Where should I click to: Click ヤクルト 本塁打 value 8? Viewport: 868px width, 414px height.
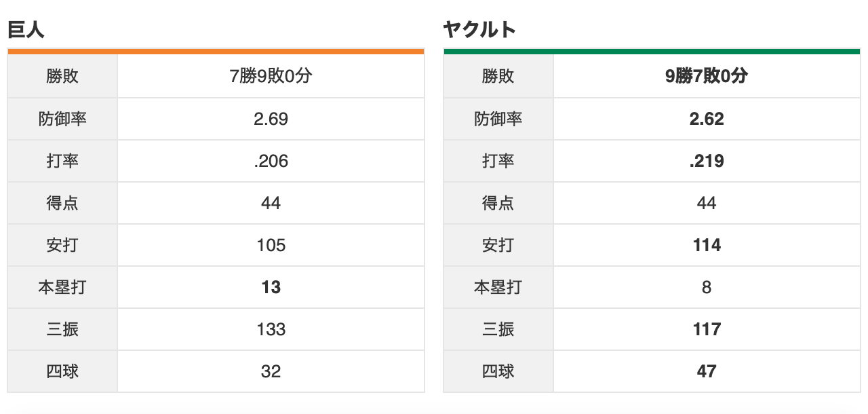click(707, 288)
